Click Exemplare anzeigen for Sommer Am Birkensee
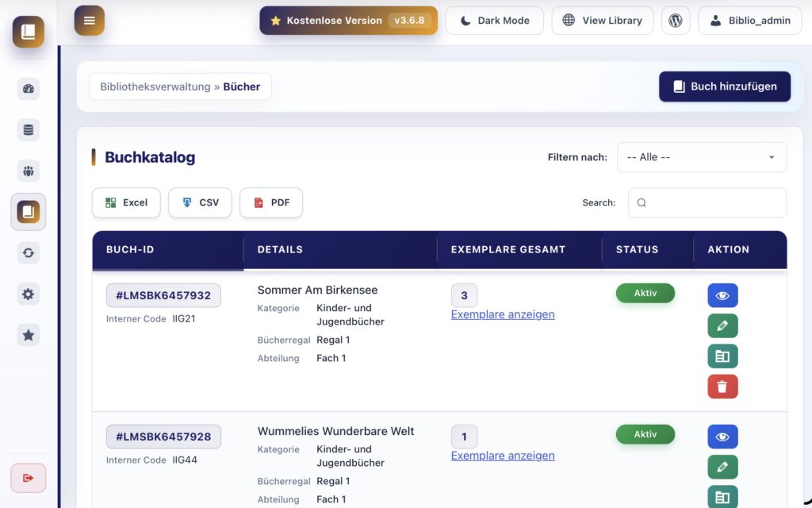 502,314
